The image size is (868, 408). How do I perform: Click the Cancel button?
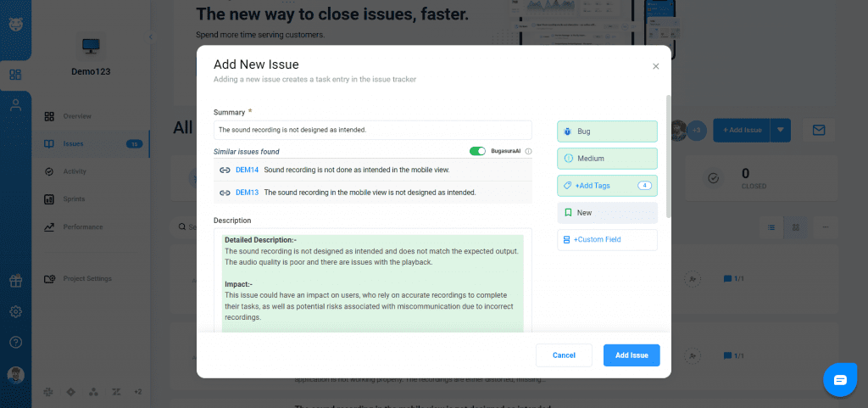[564, 355]
